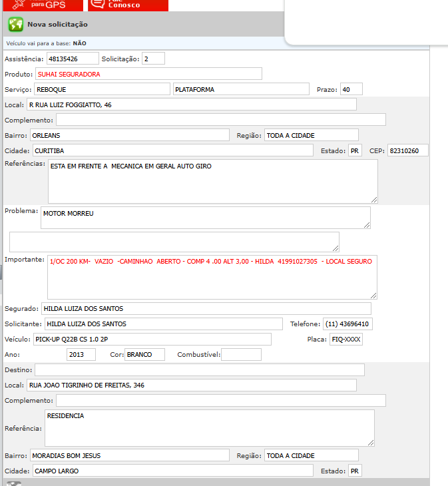
Task: Click the Solicitação number field
Action: coord(153,59)
